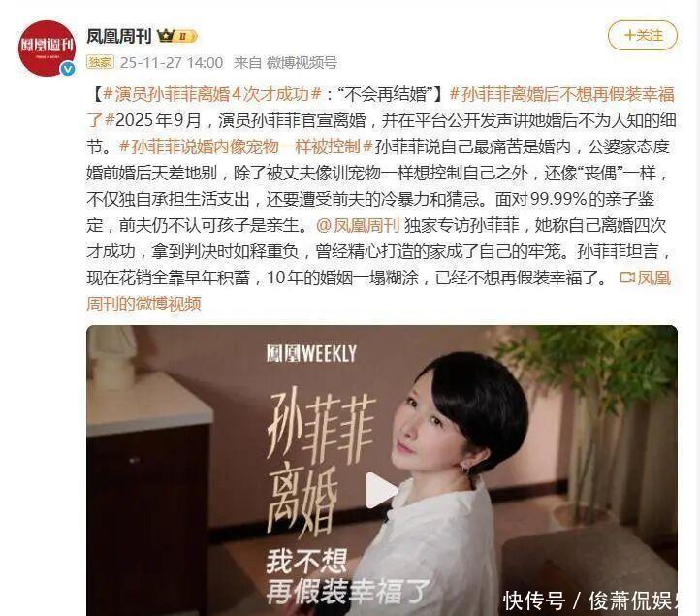Open the 凤凰周刊 account name

(x=119, y=36)
